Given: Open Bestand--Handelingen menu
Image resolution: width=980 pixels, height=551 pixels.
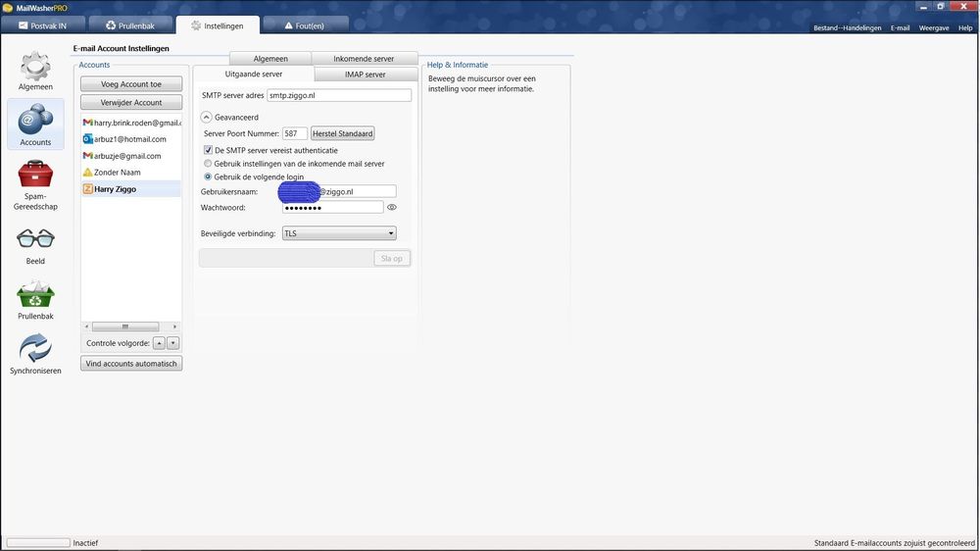Looking at the screenshot, I should pos(848,28).
